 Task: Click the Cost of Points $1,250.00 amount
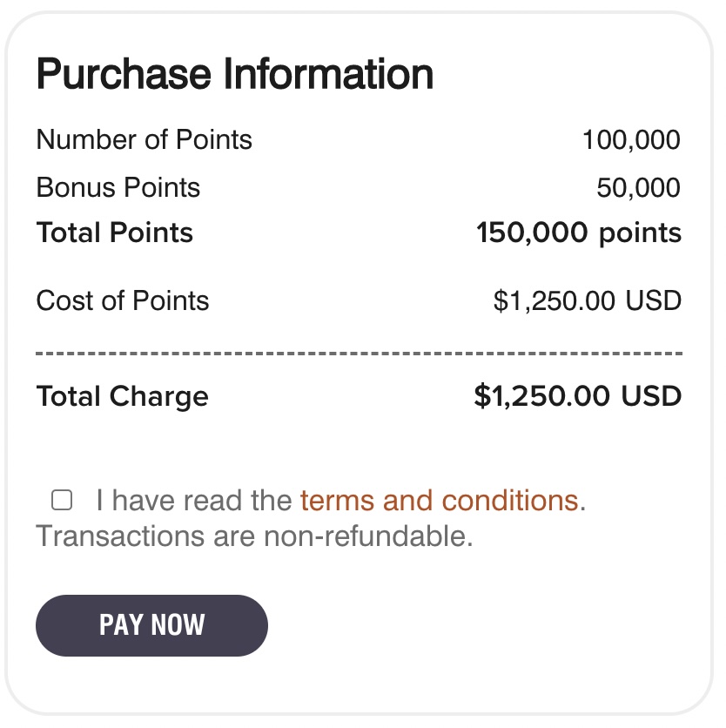tap(555, 301)
